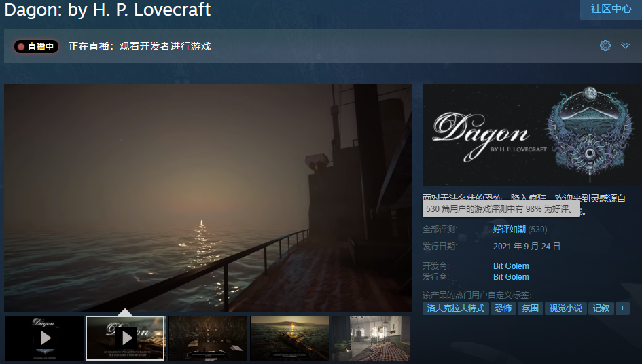Play the first Dagon trailer thumbnail
The image size is (642, 364).
coord(44,338)
